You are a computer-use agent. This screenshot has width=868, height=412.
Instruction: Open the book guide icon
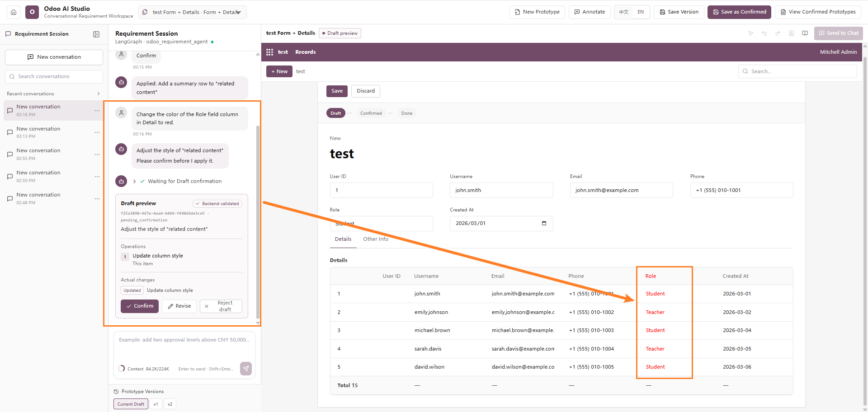(x=805, y=33)
